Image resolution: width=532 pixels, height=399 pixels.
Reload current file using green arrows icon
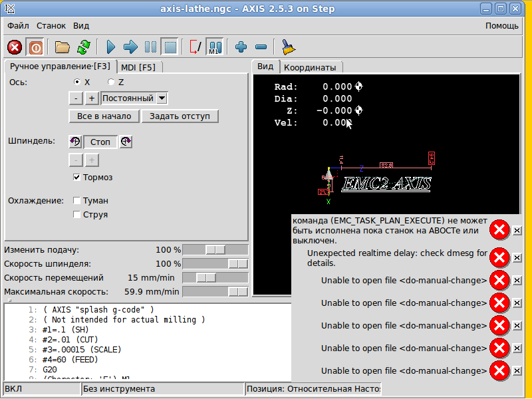click(x=84, y=47)
